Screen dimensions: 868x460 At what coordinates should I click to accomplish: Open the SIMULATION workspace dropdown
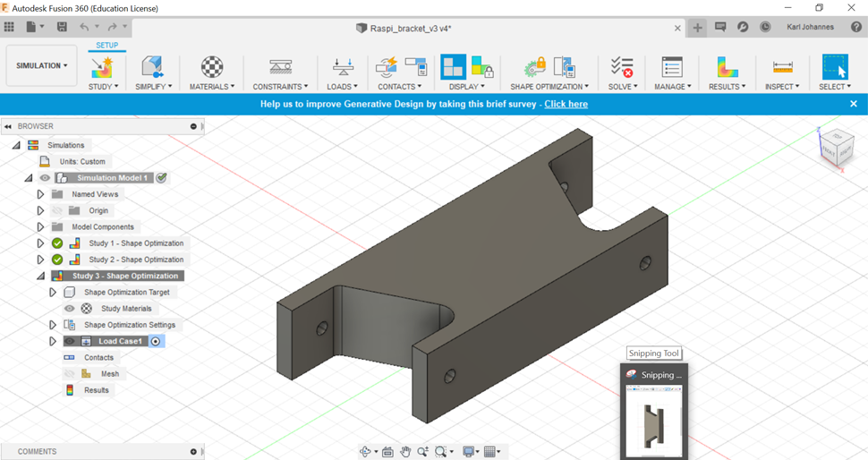(41, 65)
